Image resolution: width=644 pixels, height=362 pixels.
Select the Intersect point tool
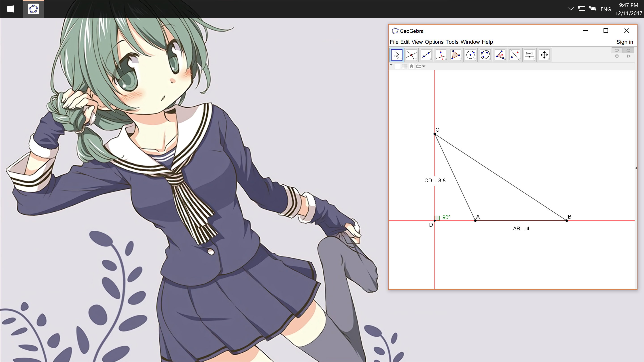tap(411, 55)
